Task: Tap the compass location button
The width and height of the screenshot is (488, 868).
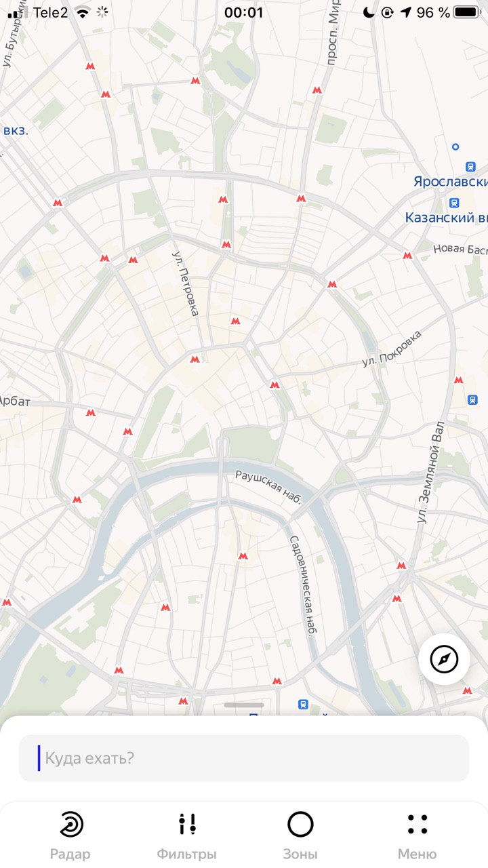Action: click(x=444, y=658)
